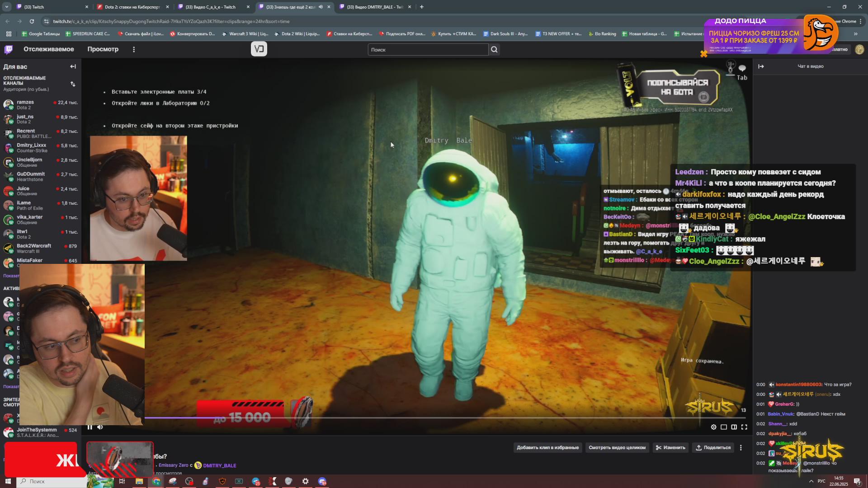Open the Dark Souls III bookmark

[x=505, y=34]
